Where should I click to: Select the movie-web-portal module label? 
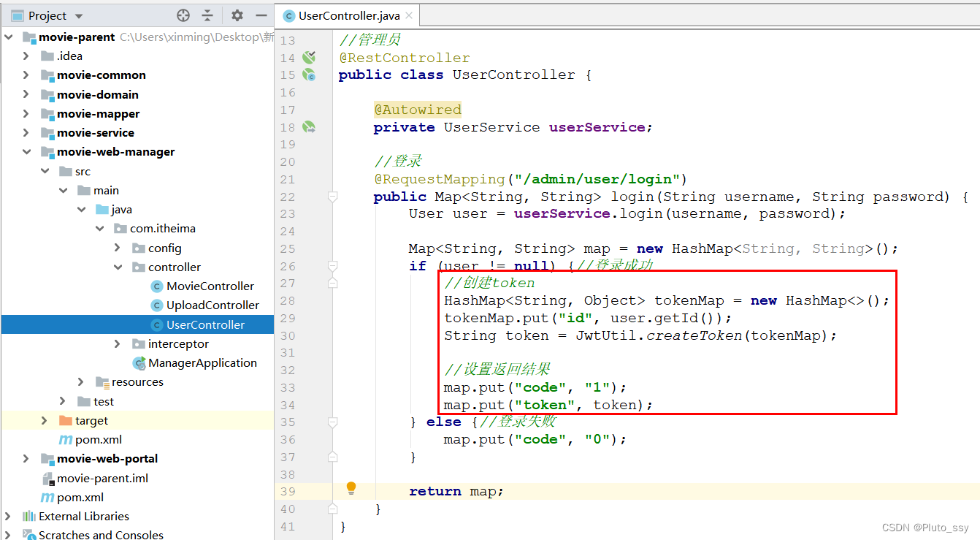[107, 458]
